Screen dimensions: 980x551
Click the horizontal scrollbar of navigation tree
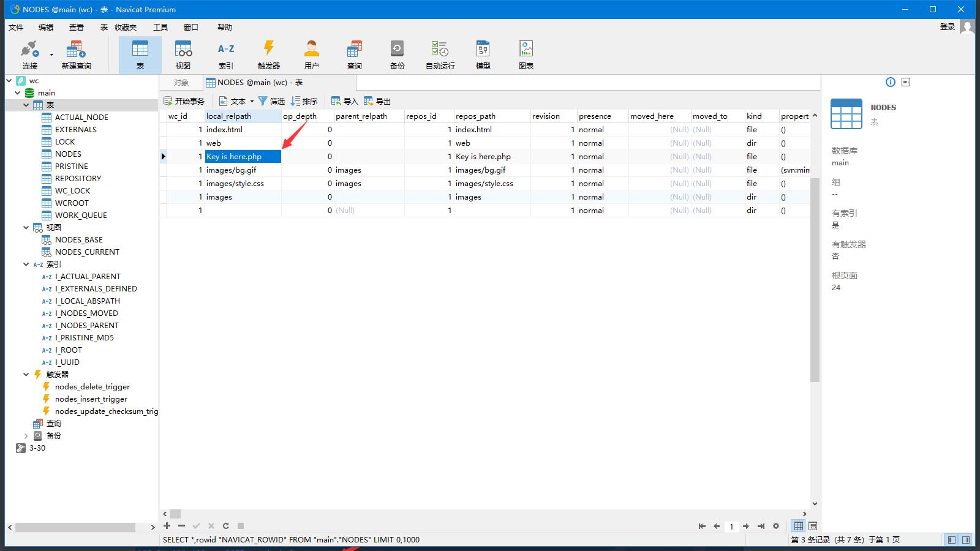[x=75, y=527]
